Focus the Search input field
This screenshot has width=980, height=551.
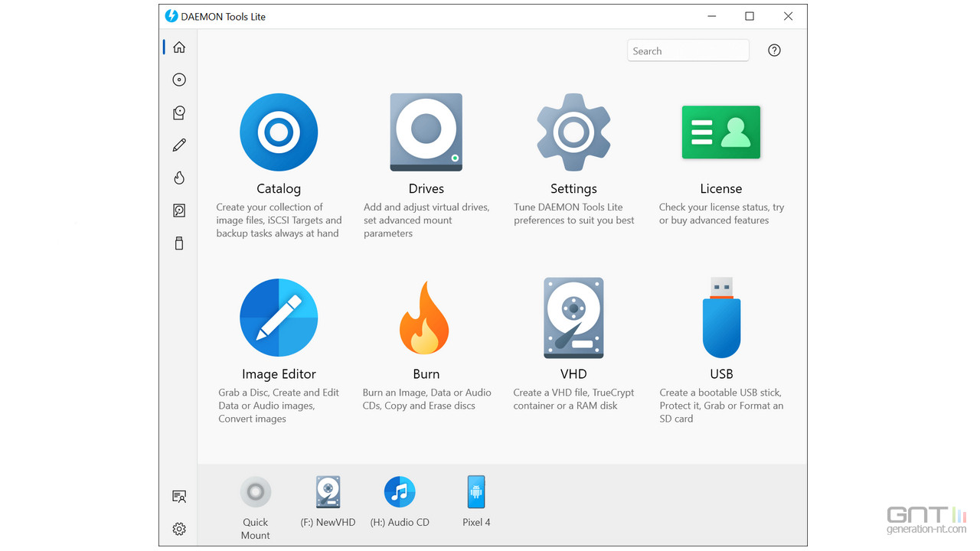[688, 51]
